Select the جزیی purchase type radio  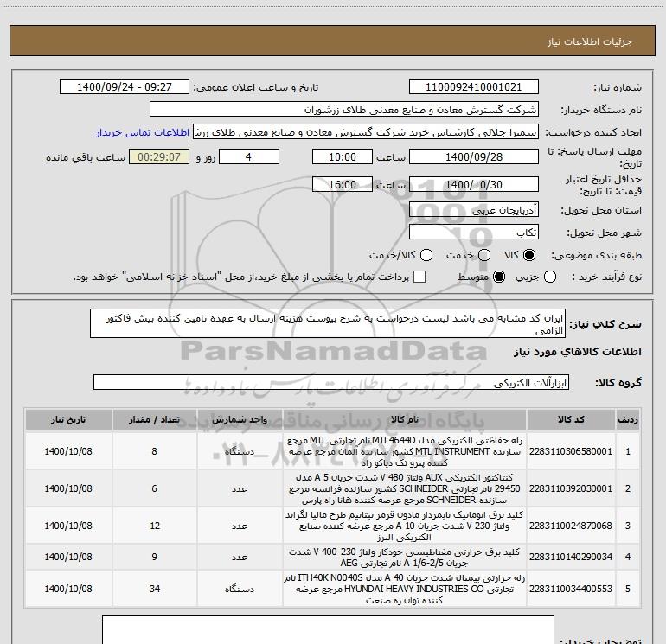tap(550, 277)
